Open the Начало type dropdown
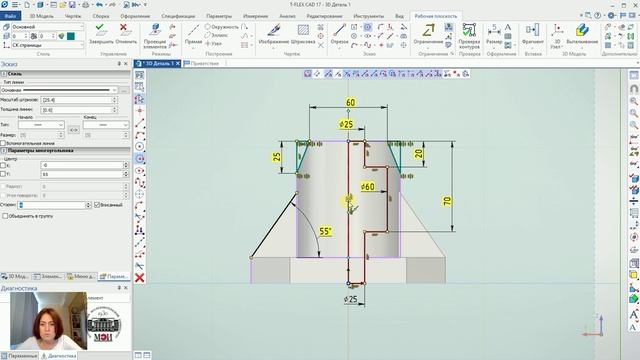Screen dimensions: 640x360 tap(41, 124)
